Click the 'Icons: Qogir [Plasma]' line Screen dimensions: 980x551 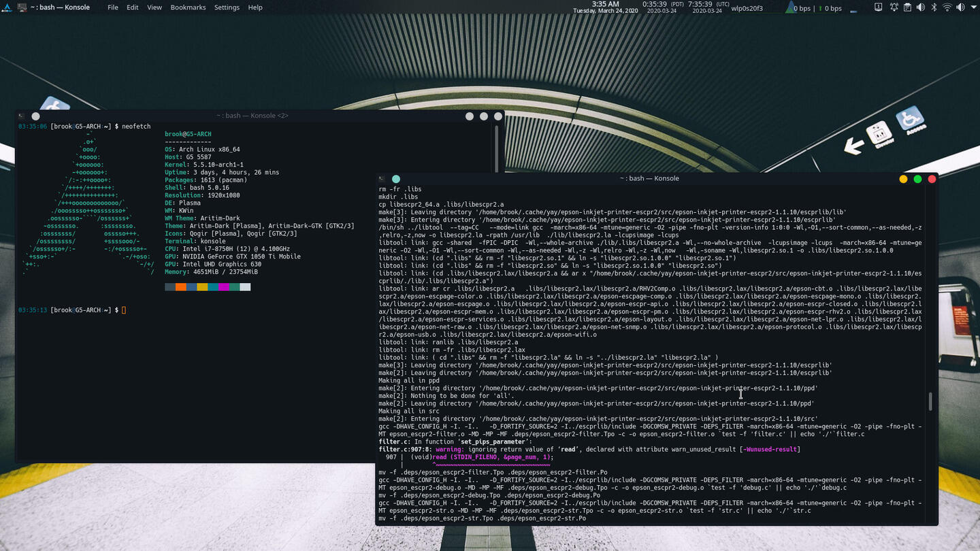231,233
